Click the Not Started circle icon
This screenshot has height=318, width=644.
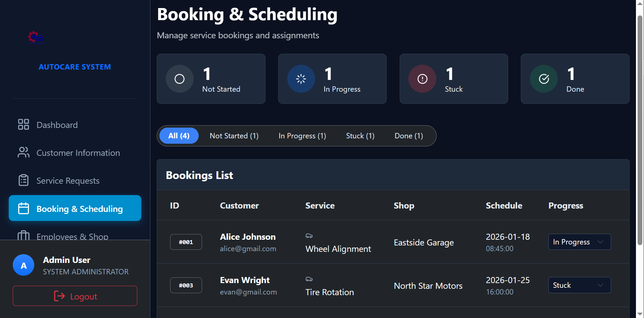coord(180,79)
